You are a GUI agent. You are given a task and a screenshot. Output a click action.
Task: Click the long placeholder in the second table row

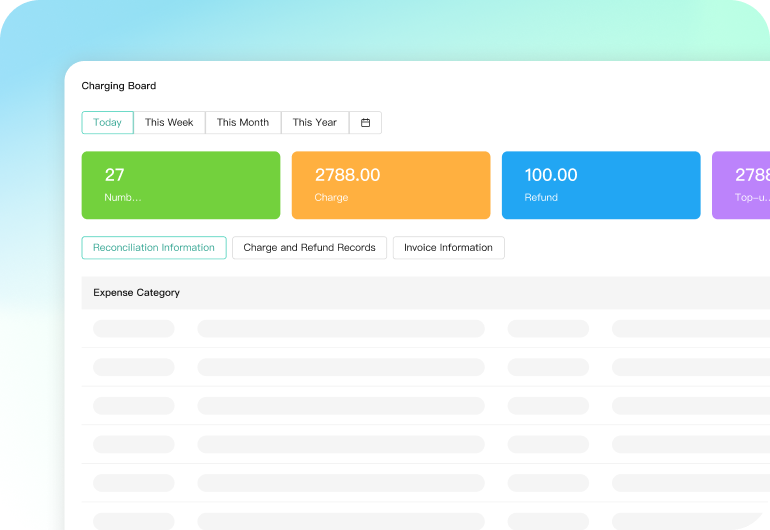340,367
